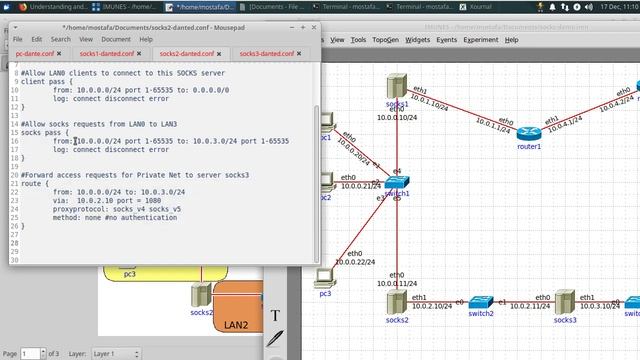Screen dimensions: 640x360
Task: Open the Mousepad window menu arrow
Action: [15, 27]
